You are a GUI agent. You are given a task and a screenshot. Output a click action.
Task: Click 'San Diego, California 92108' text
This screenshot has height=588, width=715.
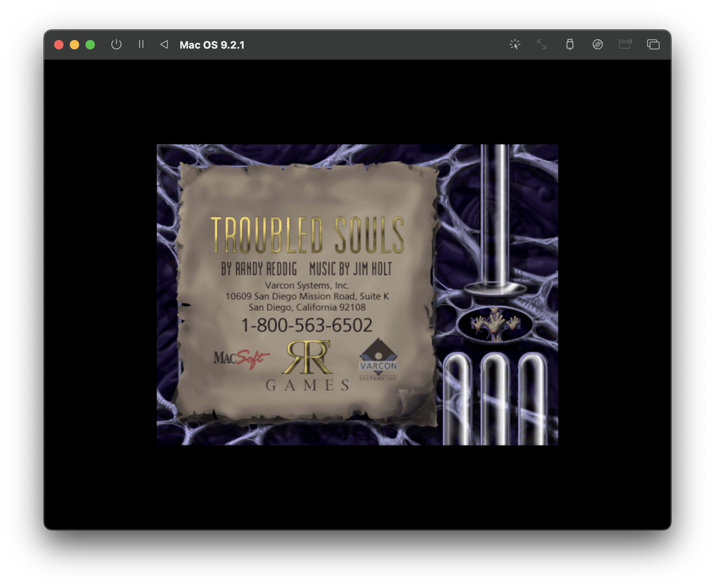[x=307, y=307]
